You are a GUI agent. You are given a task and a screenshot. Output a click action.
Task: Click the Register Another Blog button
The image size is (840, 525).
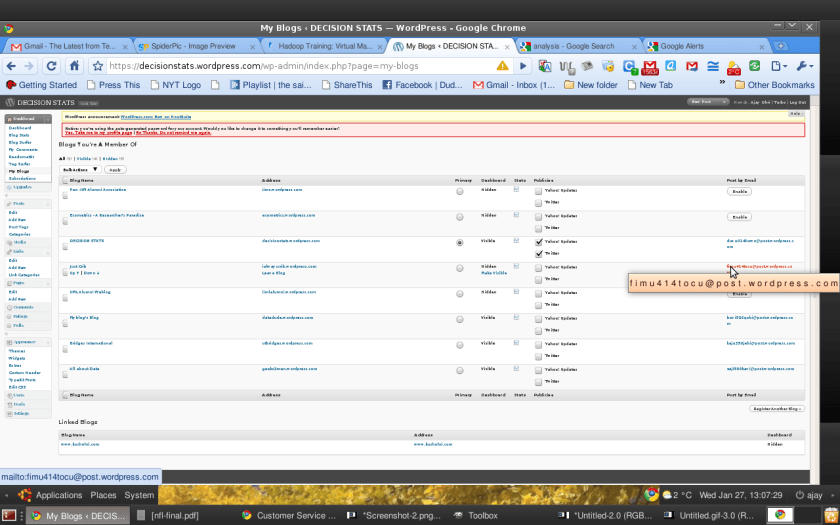point(777,409)
